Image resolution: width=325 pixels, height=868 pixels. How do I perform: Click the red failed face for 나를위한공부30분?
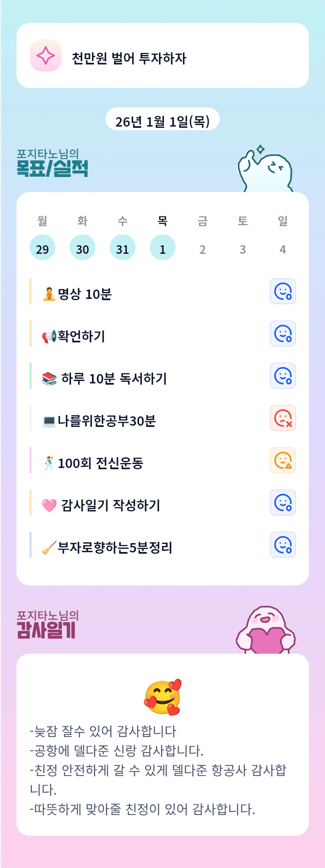click(283, 418)
